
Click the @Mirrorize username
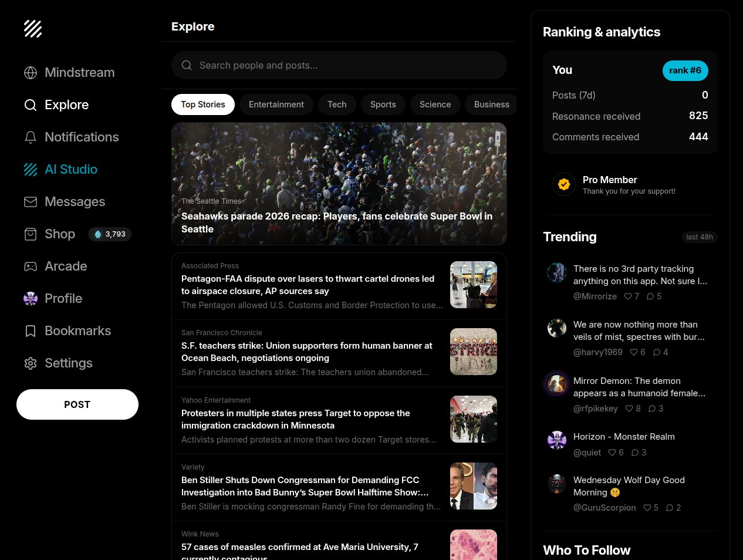(595, 296)
